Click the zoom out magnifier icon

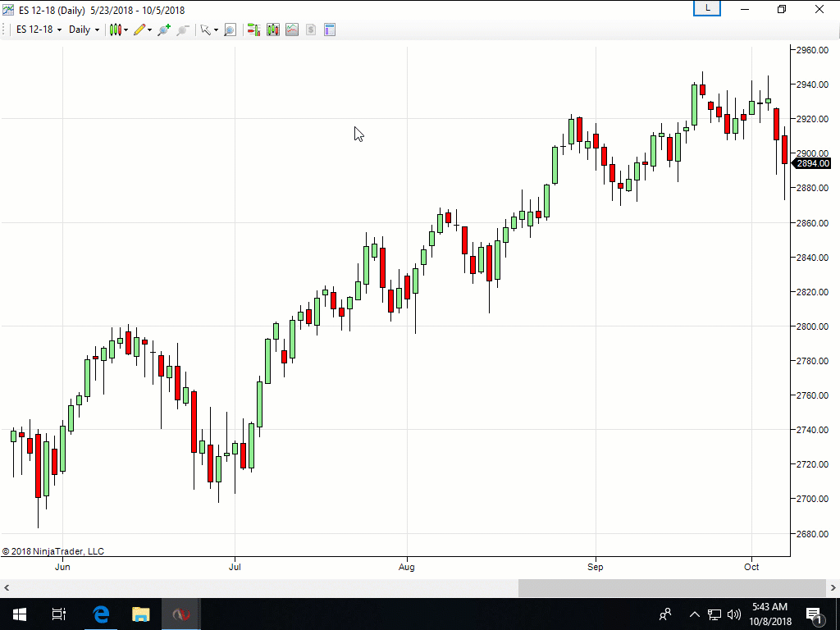tap(183, 30)
